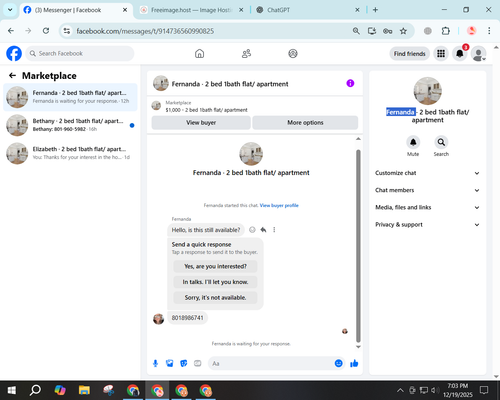Reload the page in Chrome
500x400 pixels.
46,31
